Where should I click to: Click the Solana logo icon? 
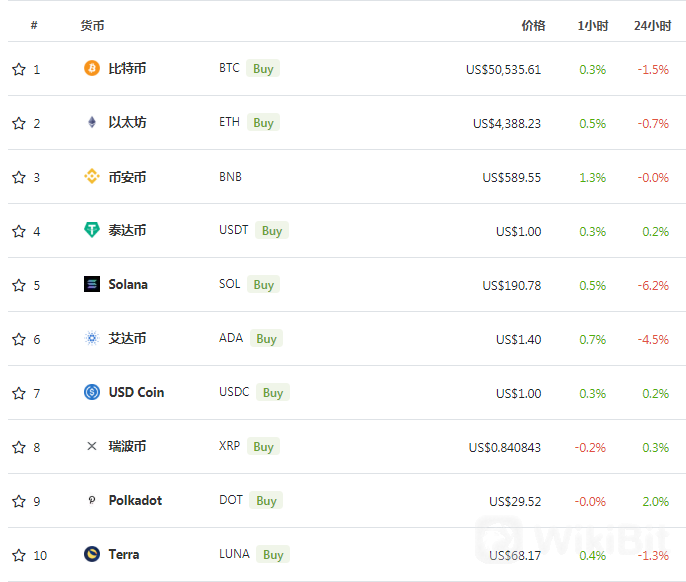pyautogui.click(x=92, y=284)
